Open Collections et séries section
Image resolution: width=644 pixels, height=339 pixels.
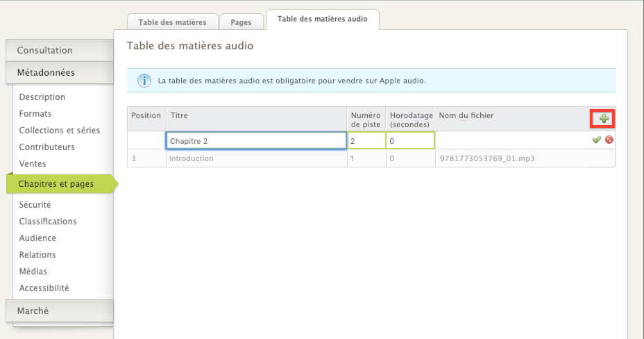coord(60,131)
